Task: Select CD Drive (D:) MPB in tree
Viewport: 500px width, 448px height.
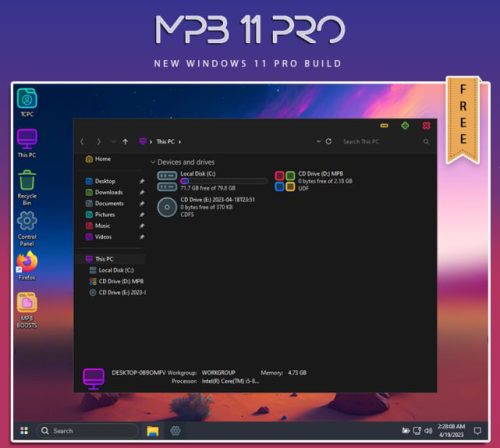Action: point(117,281)
